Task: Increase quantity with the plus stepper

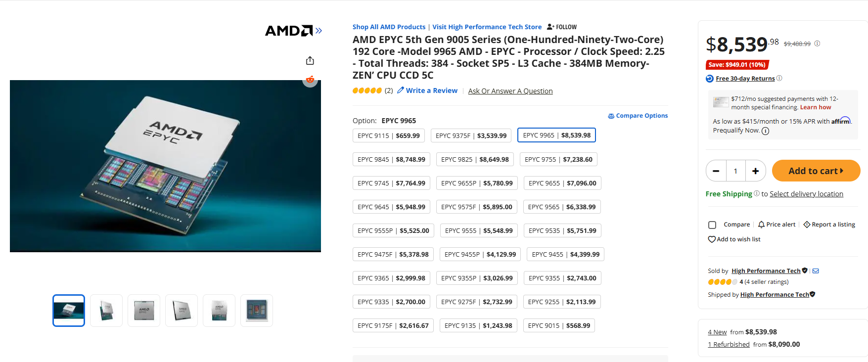Action: (755, 171)
